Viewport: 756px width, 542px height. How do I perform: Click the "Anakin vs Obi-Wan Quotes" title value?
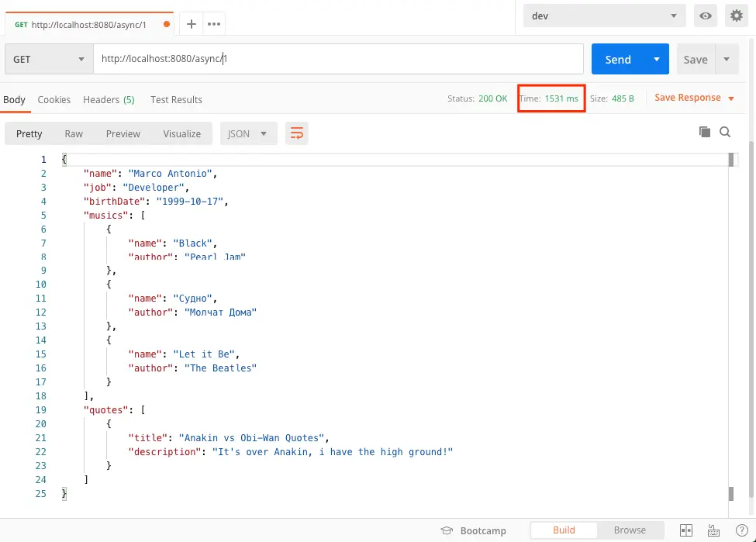[x=251, y=438]
